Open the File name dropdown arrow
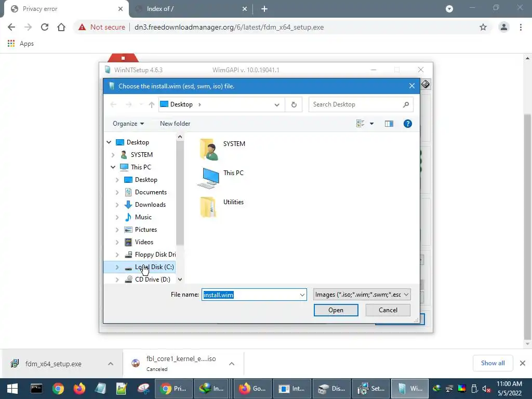 point(302,295)
